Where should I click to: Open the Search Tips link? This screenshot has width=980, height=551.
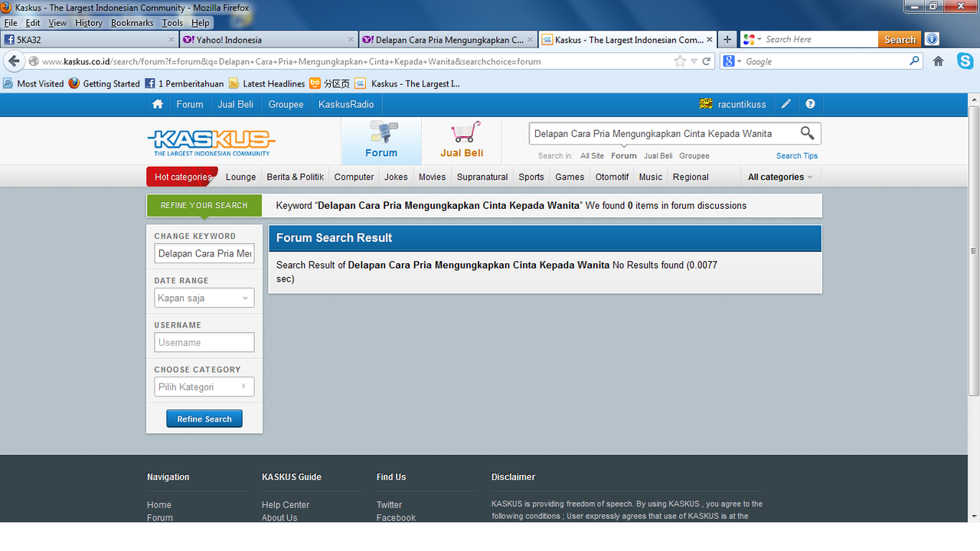(797, 156)
